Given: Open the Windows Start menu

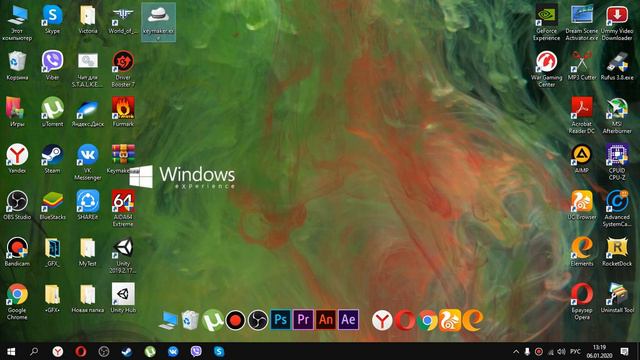Looking at the screenshot, I should tap(11, 351).
